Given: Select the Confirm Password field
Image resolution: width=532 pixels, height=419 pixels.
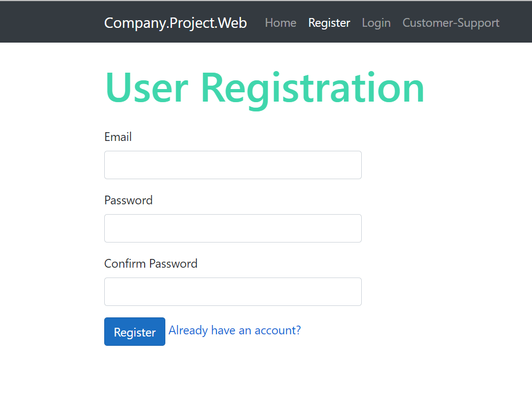Looking at the screenshot, I should tap(232, 291).
